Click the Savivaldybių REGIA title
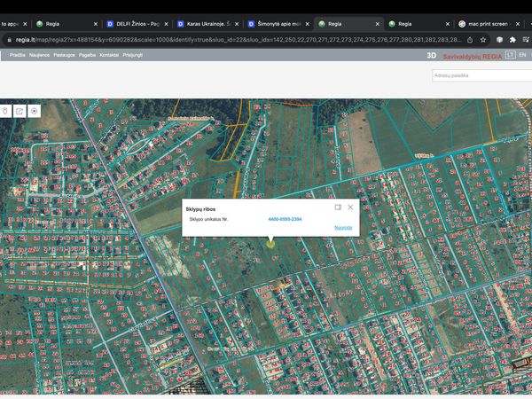The width and height of the screenshot is (532, 399). coord(473,57)
